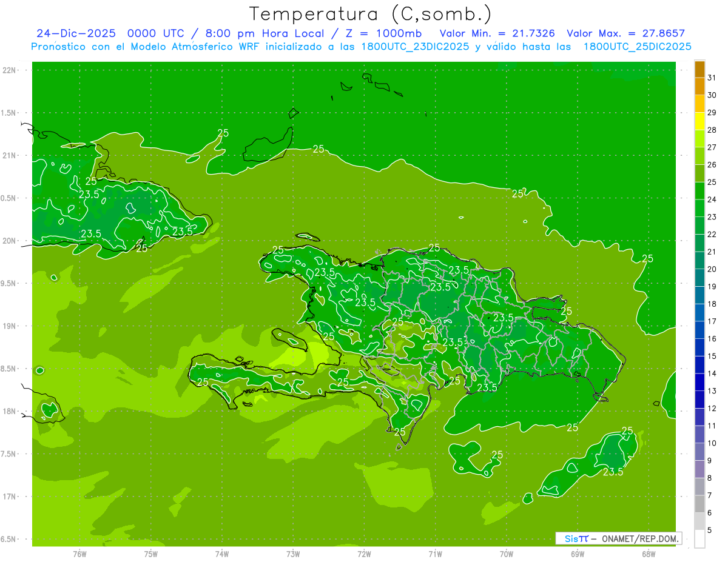The width and height of the screenshot is (728, 562).
Task: Click the "Valor Min. = 21.7326" text
Action: coord(497,33)
